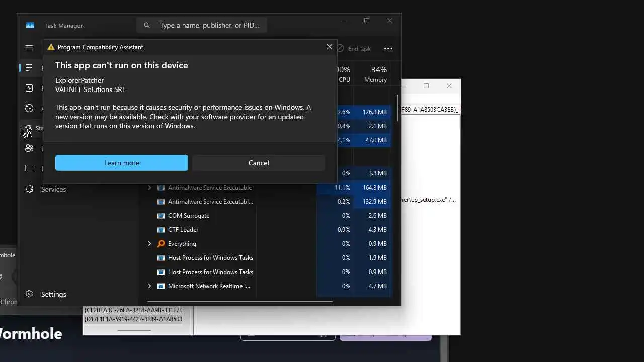This screenshot has height=362, width=644.
Task: Click Cancel in the compatibility dialog
Action: tap(259, 163)
